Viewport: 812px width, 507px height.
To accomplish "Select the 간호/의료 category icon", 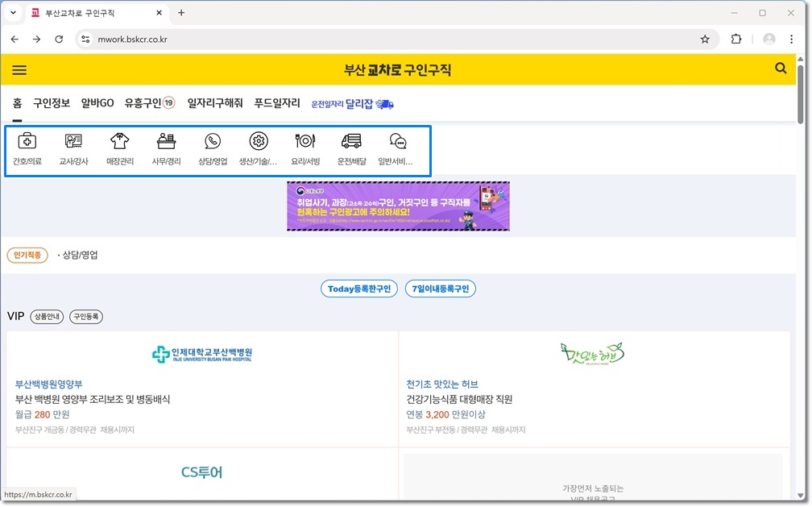I will (27, 142).
